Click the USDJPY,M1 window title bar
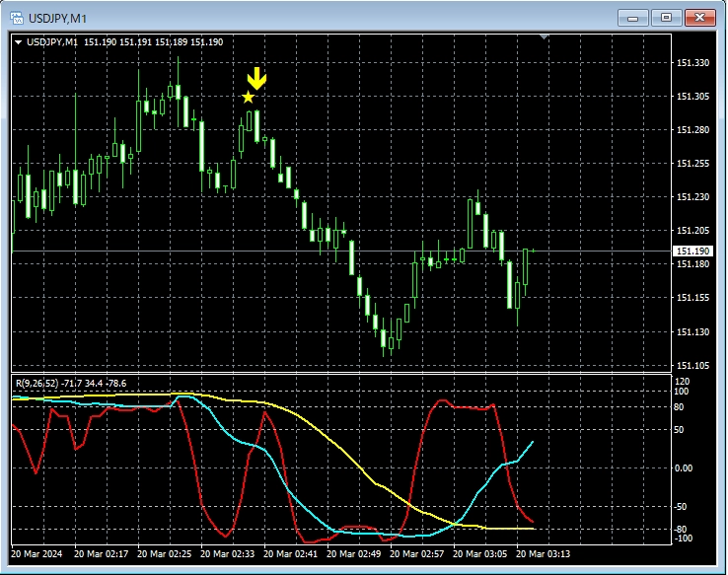This screenshot has width=728, height=575. pyautogui.click(x=296, y=18)
